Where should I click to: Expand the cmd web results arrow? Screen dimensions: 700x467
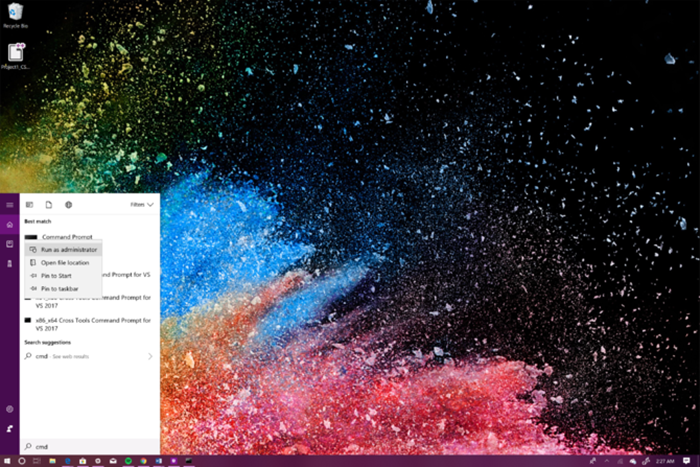click(150, 356)
